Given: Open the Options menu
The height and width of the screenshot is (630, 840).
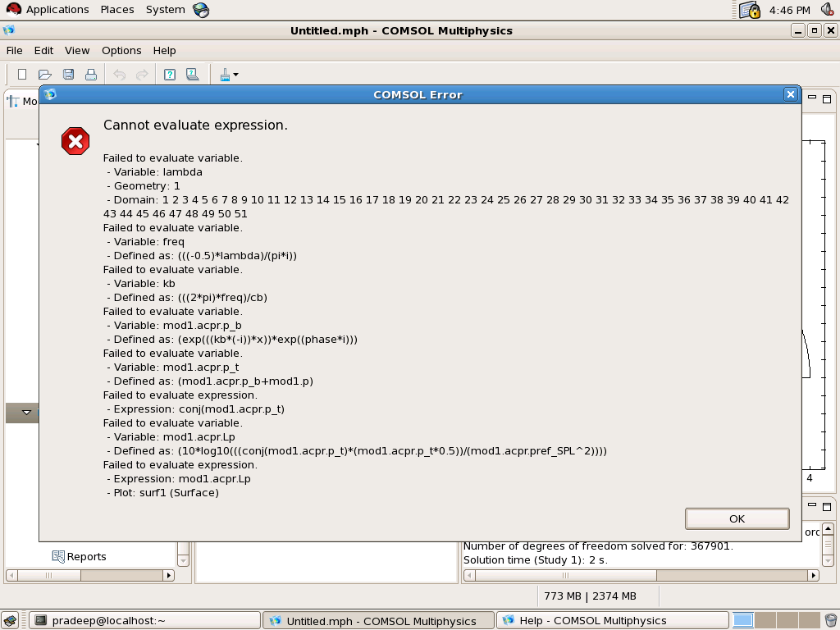Looking at the screenshot, I should click(x=121, y=50).
